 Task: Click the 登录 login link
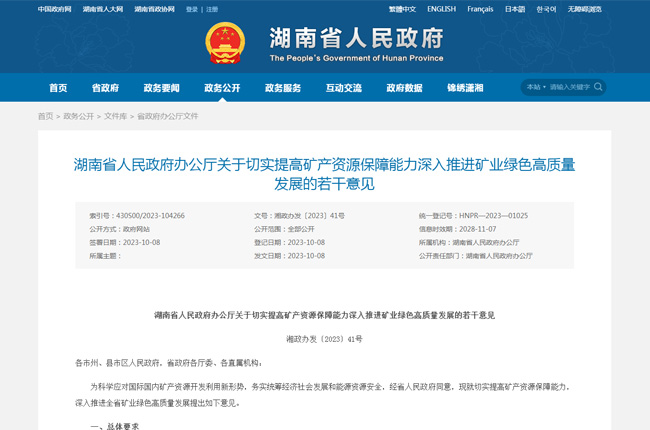click(x=191, y=9)
